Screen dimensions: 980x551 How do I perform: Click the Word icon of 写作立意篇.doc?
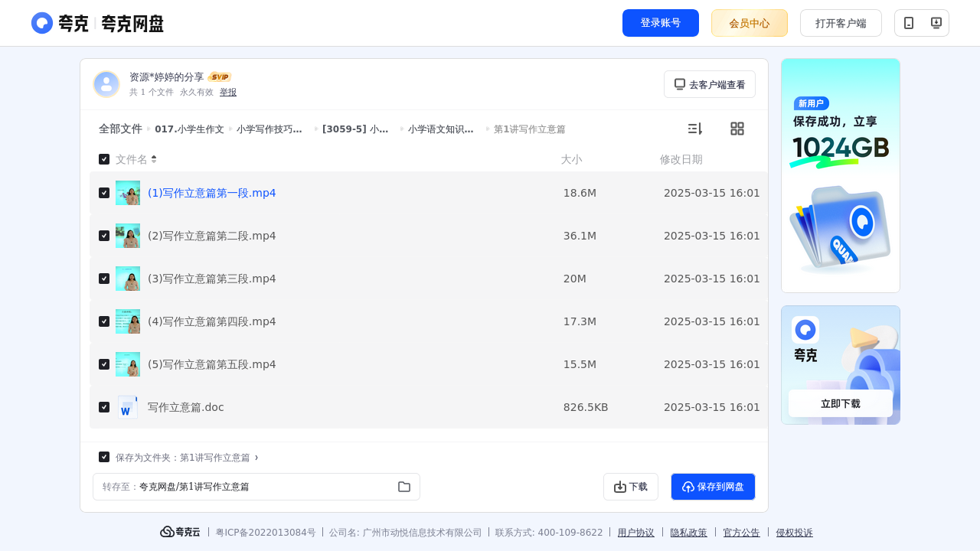tap(128, 407)
